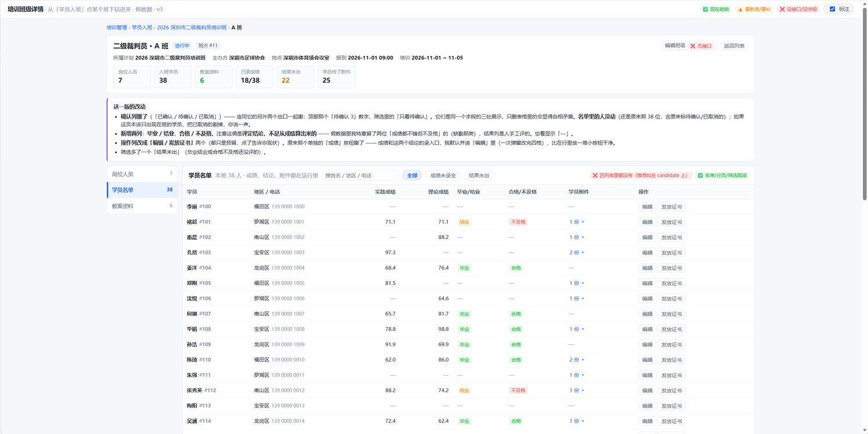Click the green check icon on 名单/分页/筛选现成 note
The image size is (868, 434).
click(700, 175)
